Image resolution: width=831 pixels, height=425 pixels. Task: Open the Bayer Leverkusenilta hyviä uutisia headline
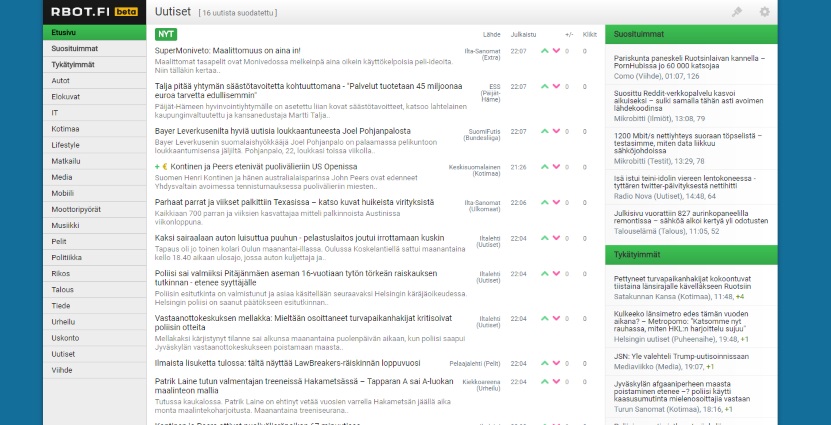[x=282, y=131]
